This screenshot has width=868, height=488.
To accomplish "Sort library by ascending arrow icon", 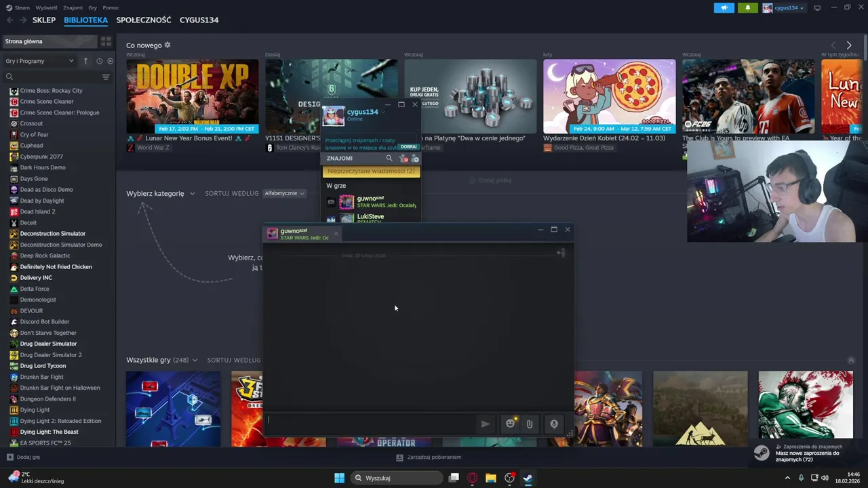I will 85,61.
